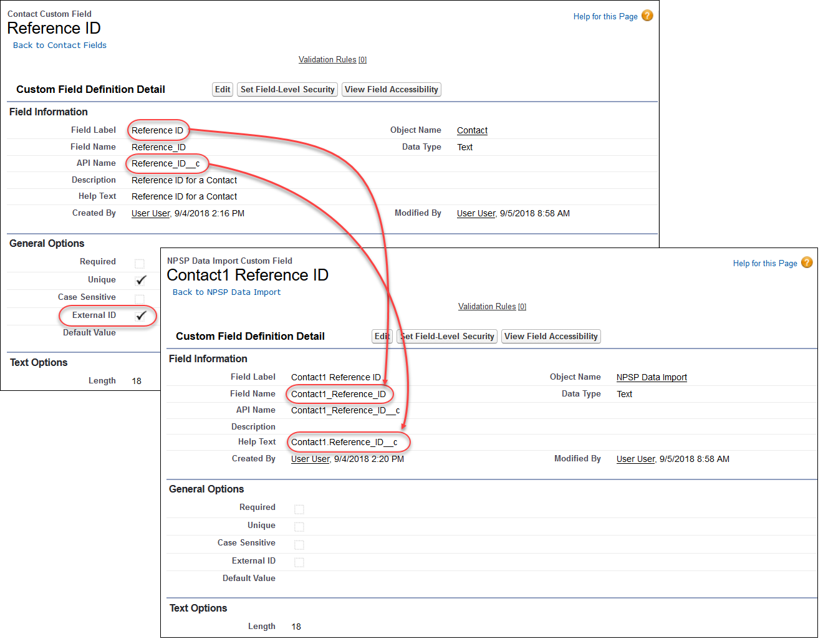Select Field Name value 'Contact1_Reference_ID'

point(339,394)
